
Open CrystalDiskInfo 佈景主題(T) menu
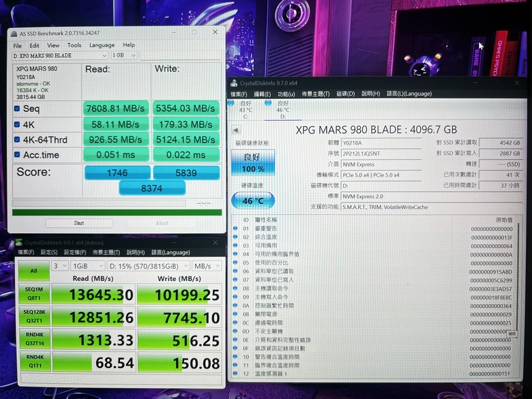point(316,94)
